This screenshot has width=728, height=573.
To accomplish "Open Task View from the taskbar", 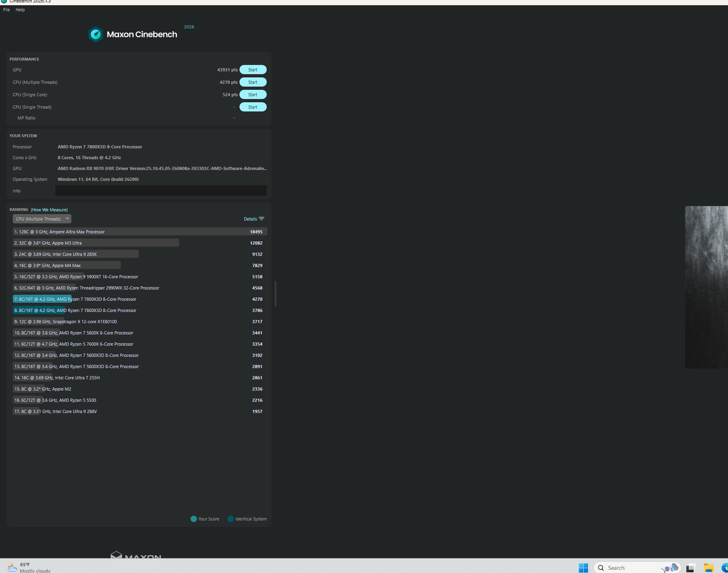I will click(690, 568).
